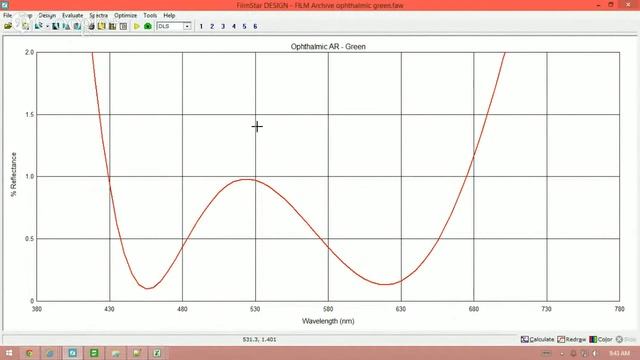Viewport: 640px width, 360px height.
Task: Select preset number 2 in toolbar
Action: click(212, 26)
